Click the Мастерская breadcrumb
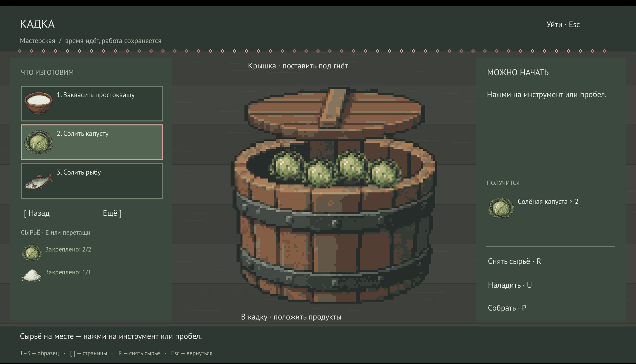Image resolution: width=636 pixels, height=364 pixels. point(38,41)
